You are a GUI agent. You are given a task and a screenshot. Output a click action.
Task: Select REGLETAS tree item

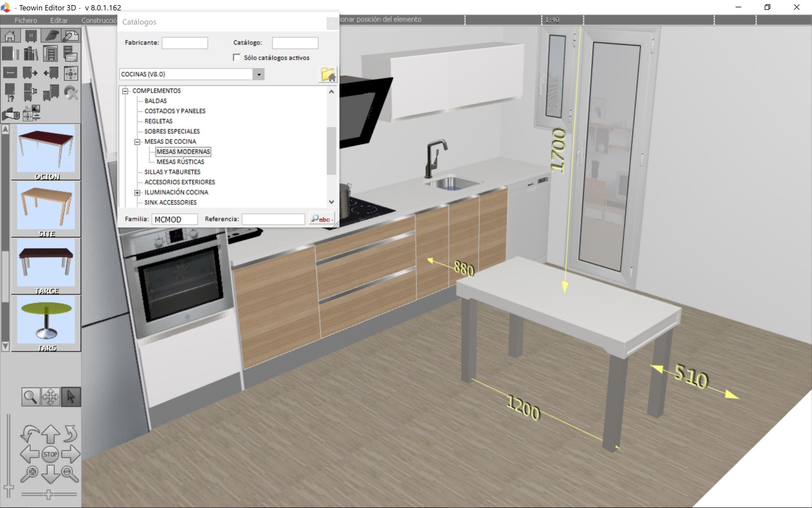[x=158, y=121]
